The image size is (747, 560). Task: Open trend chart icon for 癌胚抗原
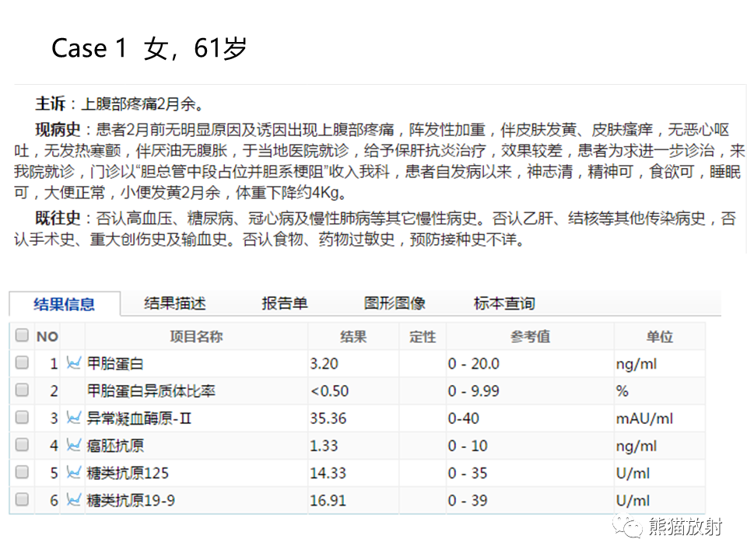(73, 445)
